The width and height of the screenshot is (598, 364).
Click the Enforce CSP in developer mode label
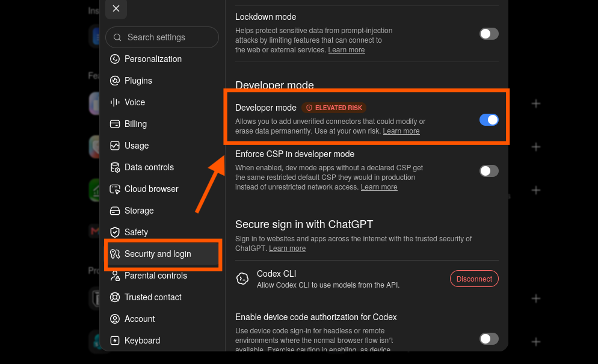[x=295, y=154]
